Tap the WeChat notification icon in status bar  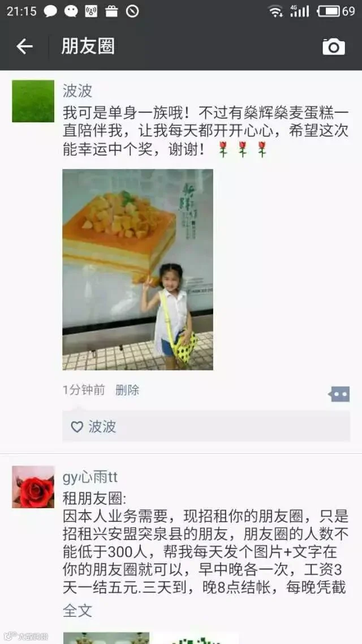coord(71,11)
